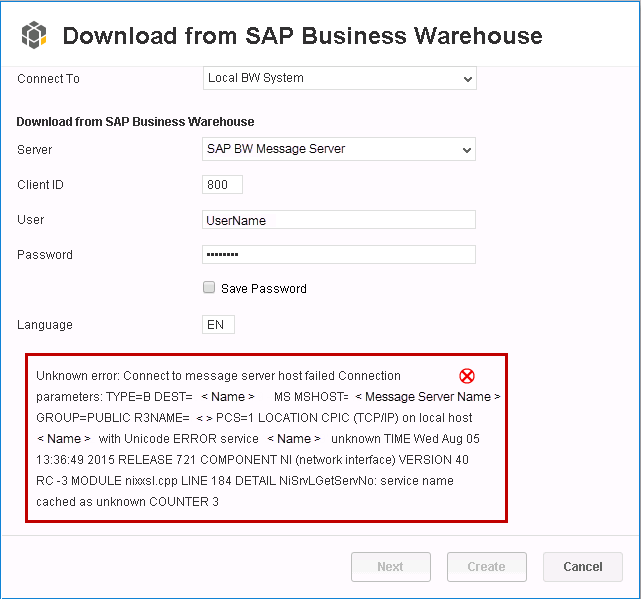The image size is (641, 599).
Task: Click the Client ID field
Action: point(222,184)
